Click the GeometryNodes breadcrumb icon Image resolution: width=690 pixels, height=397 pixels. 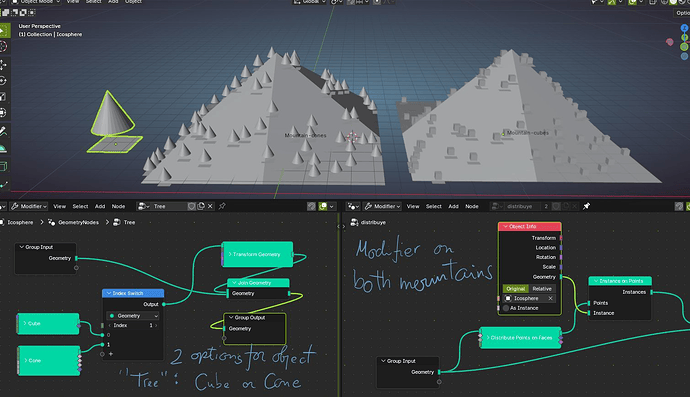point(51,222)
